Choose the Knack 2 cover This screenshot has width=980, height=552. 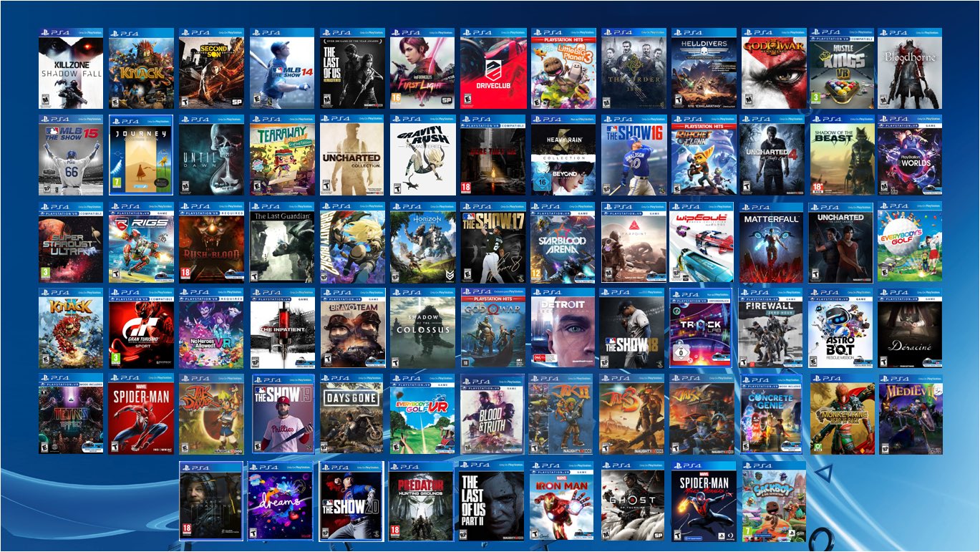(x=71, y=328)
